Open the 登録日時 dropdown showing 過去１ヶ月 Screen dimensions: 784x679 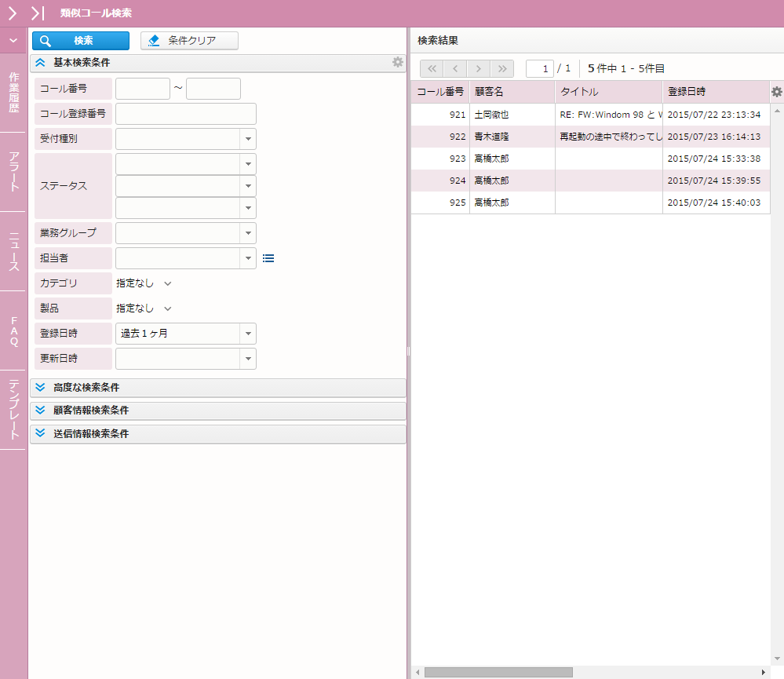tap(248, 334)
